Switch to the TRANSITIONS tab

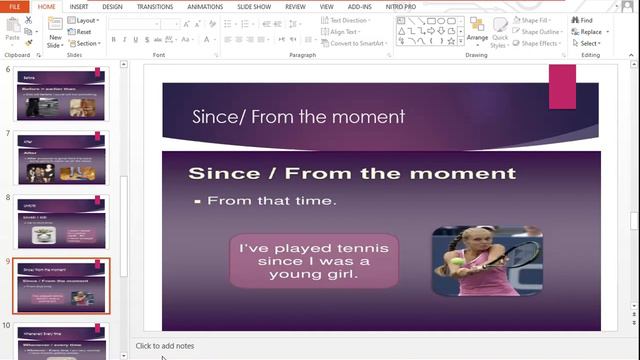point(155,7)
